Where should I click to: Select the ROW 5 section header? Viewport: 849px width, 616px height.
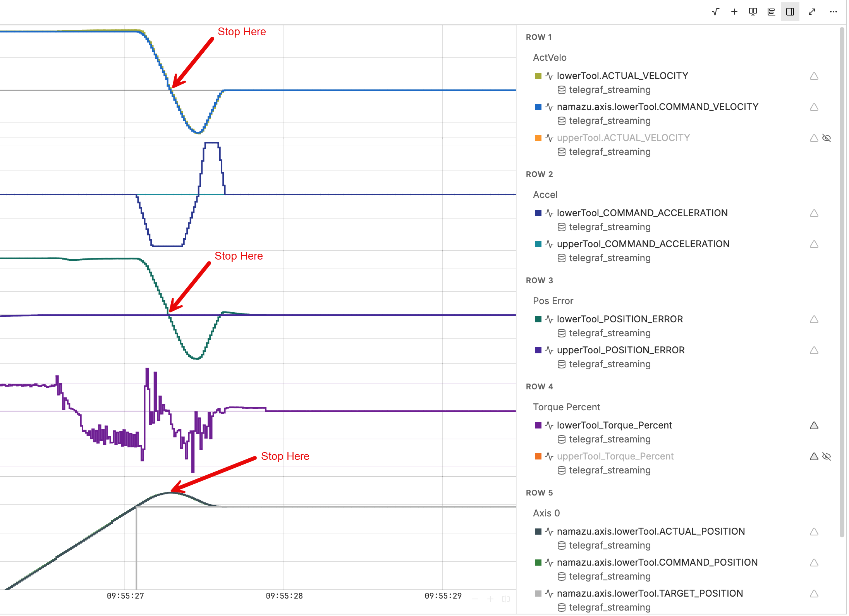point(539,493)
